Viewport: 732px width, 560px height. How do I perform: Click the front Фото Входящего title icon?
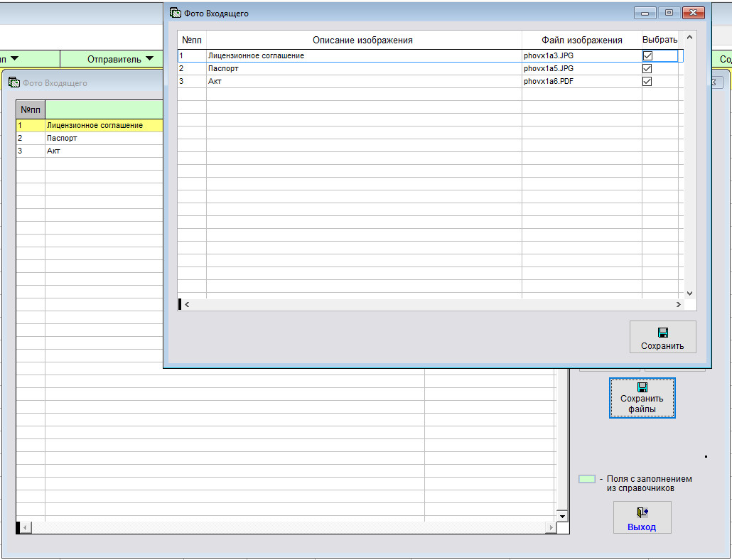point(175,13)
